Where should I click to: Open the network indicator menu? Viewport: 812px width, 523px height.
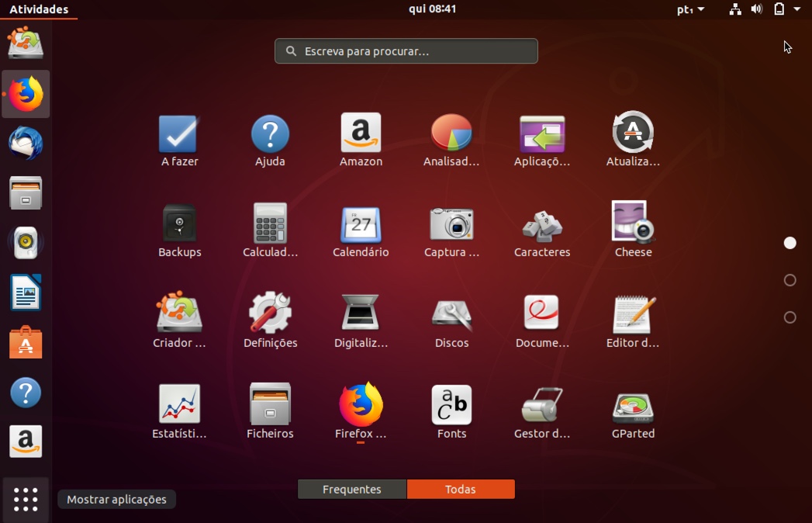(x=734, y=9)
